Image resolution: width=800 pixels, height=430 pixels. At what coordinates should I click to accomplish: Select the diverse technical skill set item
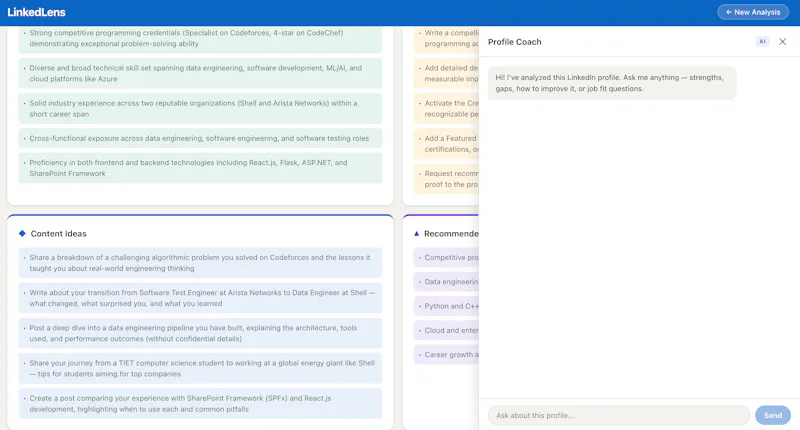200,73
